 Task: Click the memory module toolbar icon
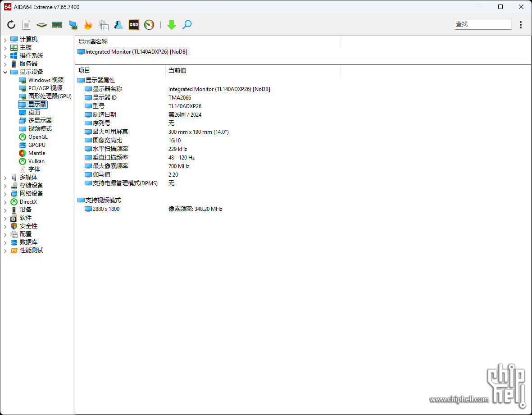(x=57, y=24)
